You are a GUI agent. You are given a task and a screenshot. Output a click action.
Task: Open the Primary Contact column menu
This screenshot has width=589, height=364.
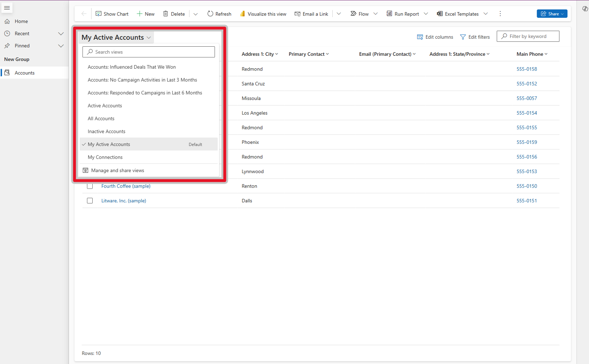tap(309, 54)
